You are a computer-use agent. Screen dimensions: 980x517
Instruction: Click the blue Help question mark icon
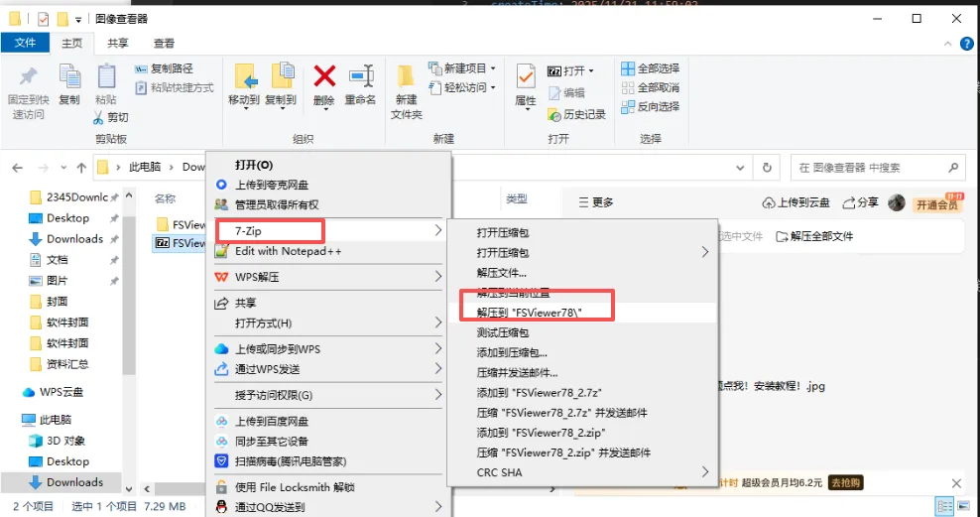(x=967, y=44)
